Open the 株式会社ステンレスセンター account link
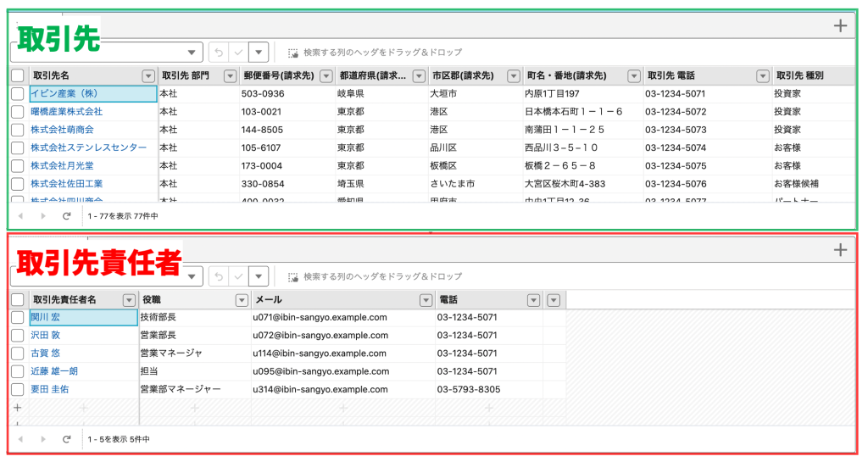 (88, 148)
